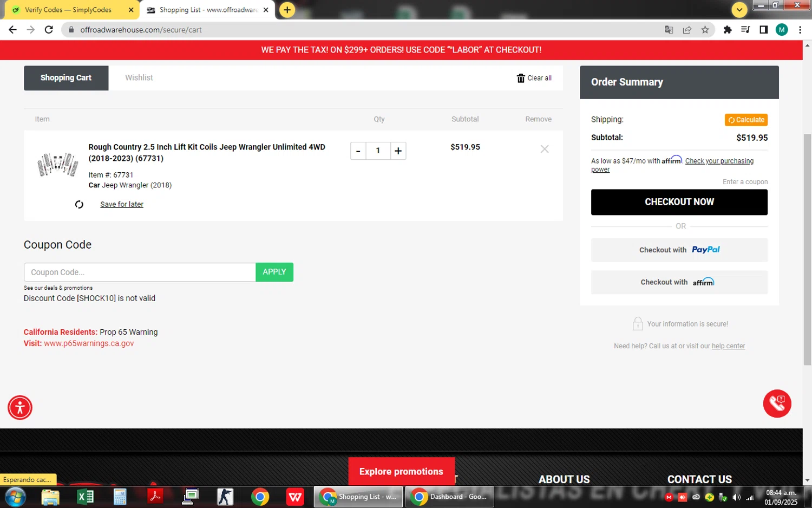Open the help center link

728,346
